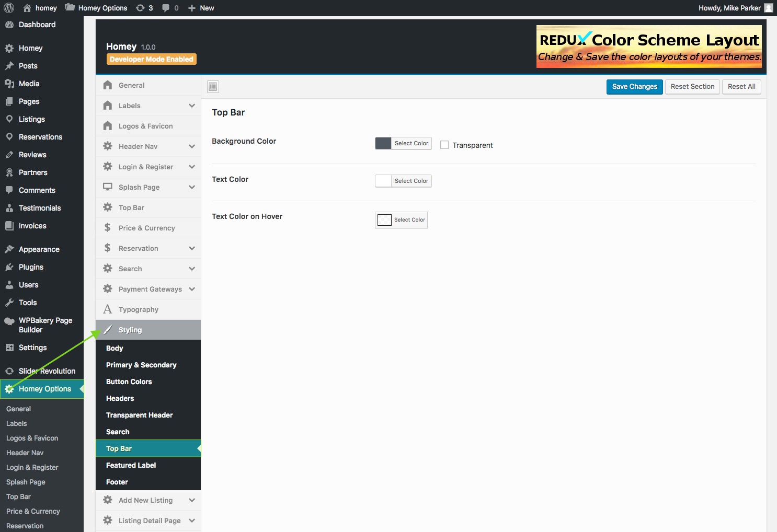Click the Partners icon in sidebar
This screenshot has width=777, height=532.
tap(9, 172)
